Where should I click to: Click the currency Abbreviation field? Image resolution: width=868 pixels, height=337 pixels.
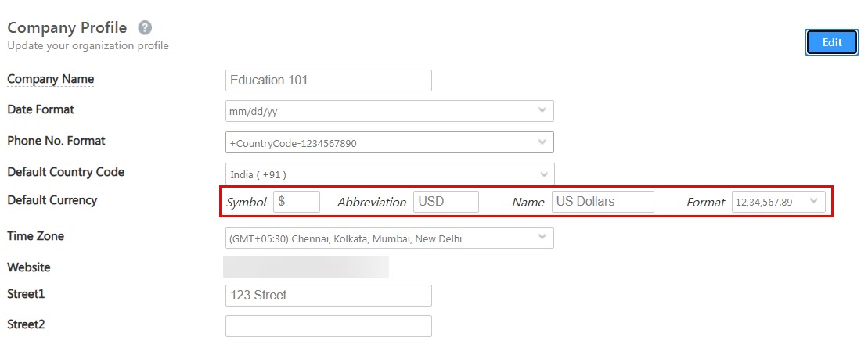point(445,202)
